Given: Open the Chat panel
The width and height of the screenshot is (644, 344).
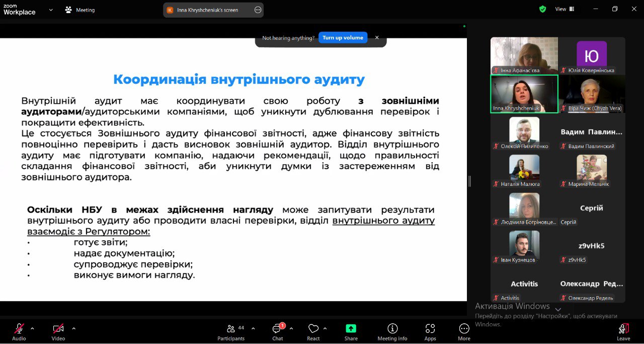Looking at the screenshot, I should pyautogui.click(x=277, y=329).
